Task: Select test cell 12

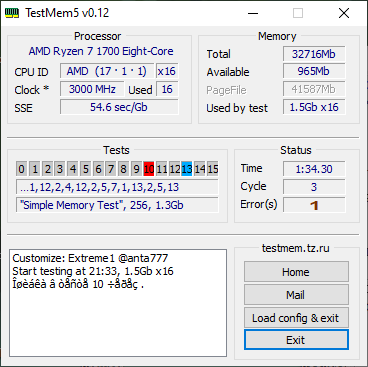Action: coord(174,169)
